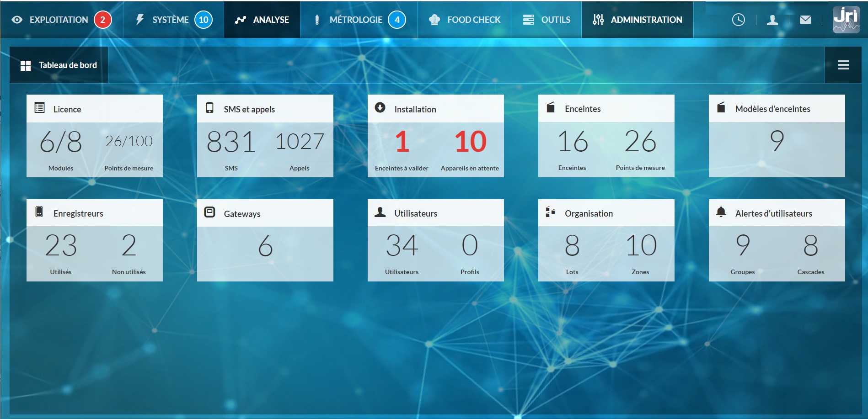The image size is (868, 419).
Task: Open the clock history icon
Action: [x=739, y=20]
